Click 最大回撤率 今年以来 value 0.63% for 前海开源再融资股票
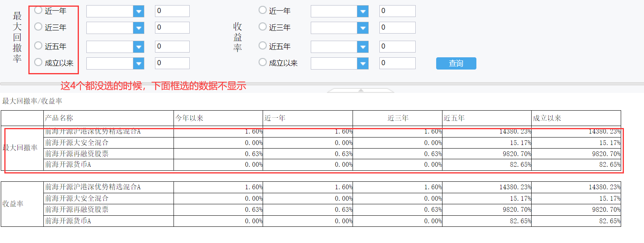Image resolution: width=644 pixels, height=243 pixels. 254,154
